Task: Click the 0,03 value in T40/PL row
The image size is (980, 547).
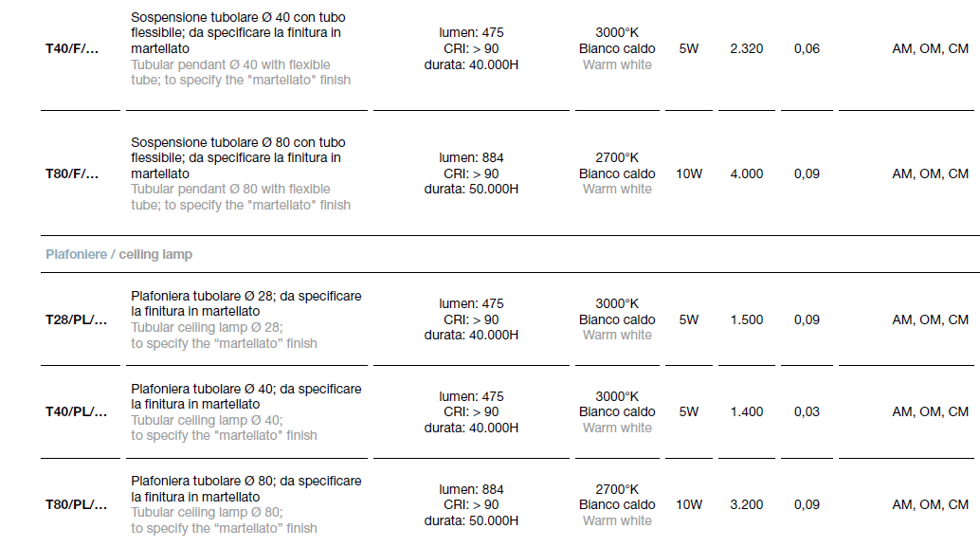Action: point(807,412)
